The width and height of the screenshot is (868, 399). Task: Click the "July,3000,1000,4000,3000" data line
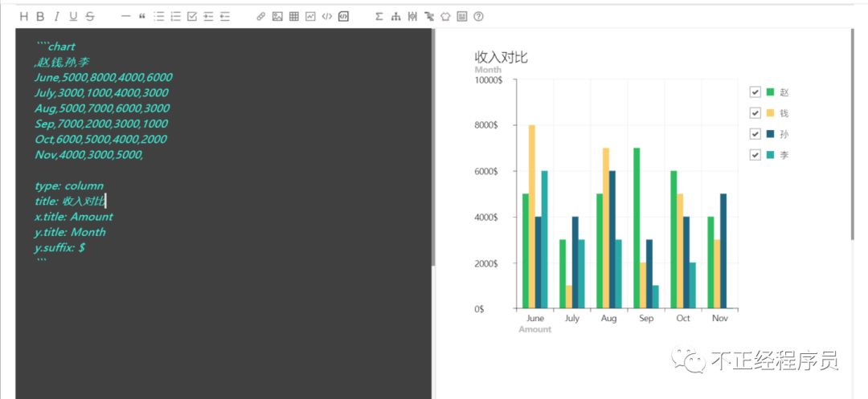point(101,93)
